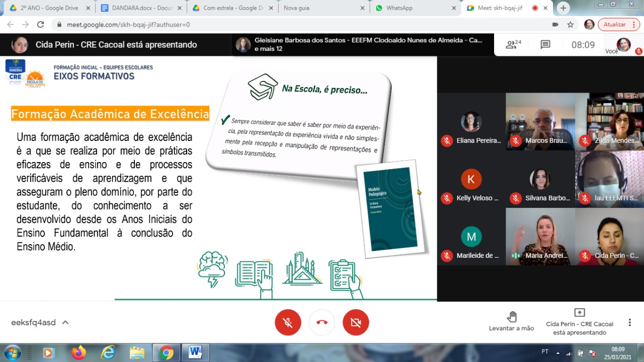Click the Gleisiane Barbosa dos Santos banner
644x362 pixels.
363,45
